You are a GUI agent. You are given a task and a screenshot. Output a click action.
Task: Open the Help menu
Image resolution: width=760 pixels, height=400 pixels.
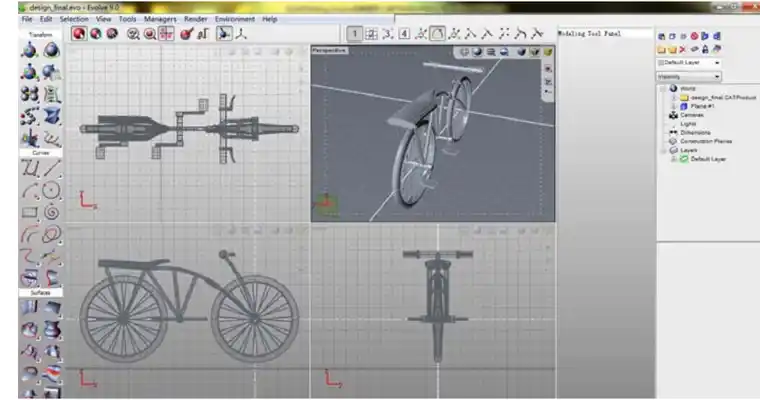click(x=269, y=19)
